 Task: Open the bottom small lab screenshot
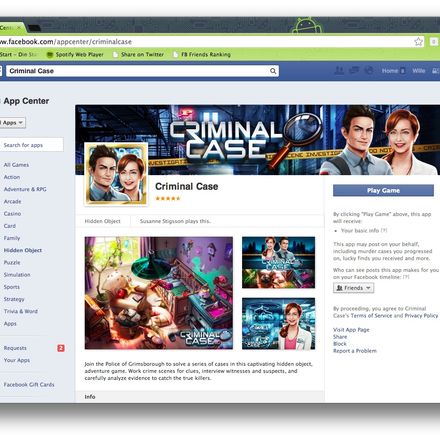278,324
